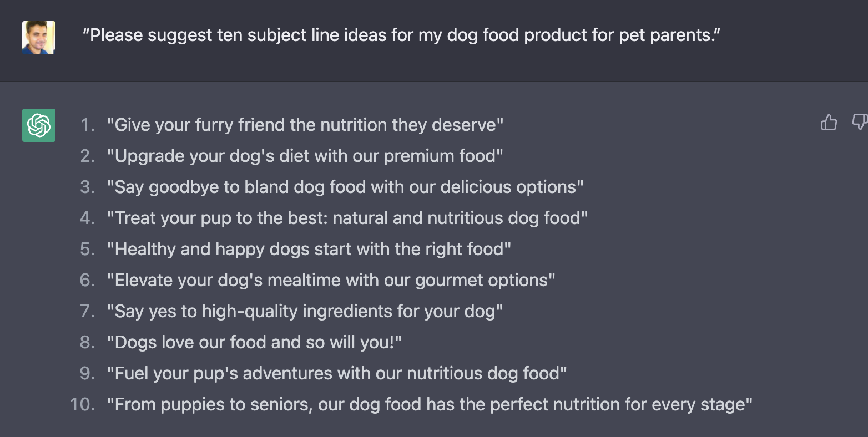Click list number 1 in the response

(88, 125)
